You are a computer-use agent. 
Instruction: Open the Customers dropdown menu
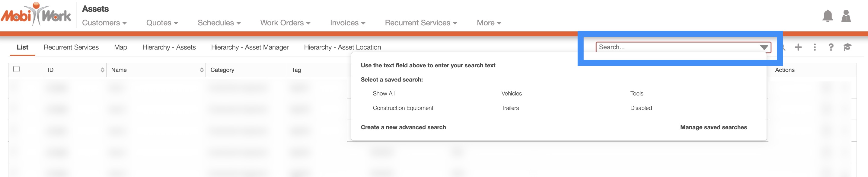pos(104,23)
